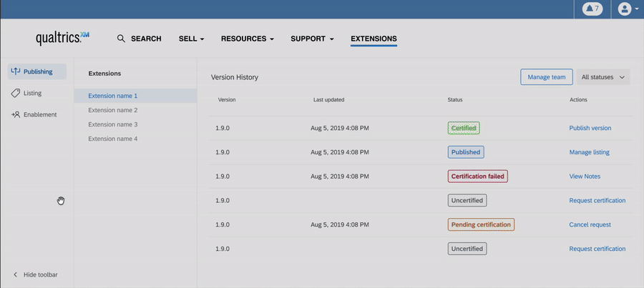Screen dimensions: 644x288
Task: Click the date in the Pending certification row
Action: pyautogui.click(x=340, y=225)
